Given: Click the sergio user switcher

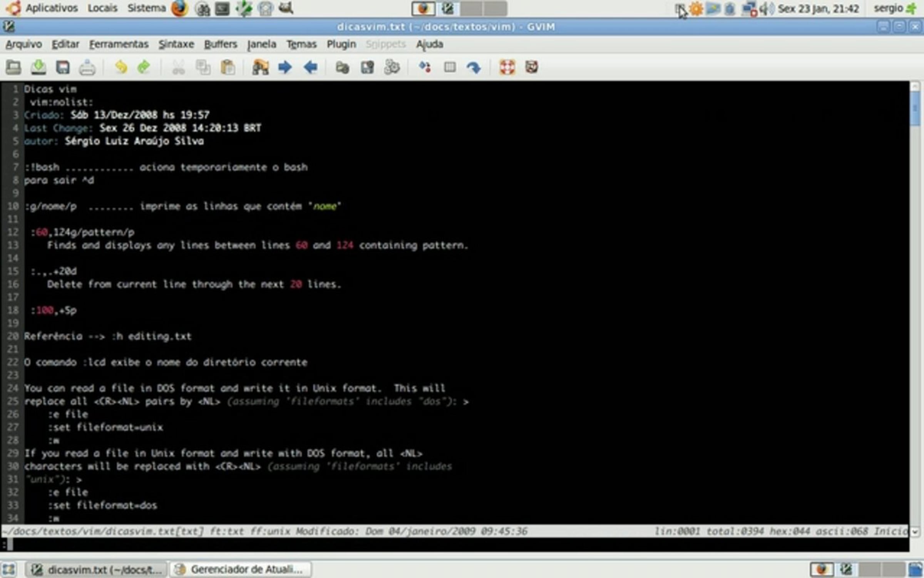Looking at the screenshot, I should pyautogui.click(x=895, y=8).
